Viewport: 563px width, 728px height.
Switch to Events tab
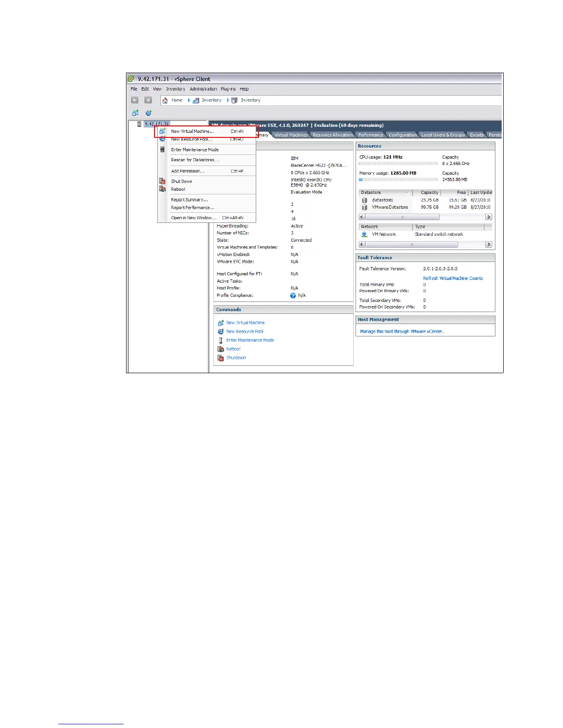click(477, 135)
